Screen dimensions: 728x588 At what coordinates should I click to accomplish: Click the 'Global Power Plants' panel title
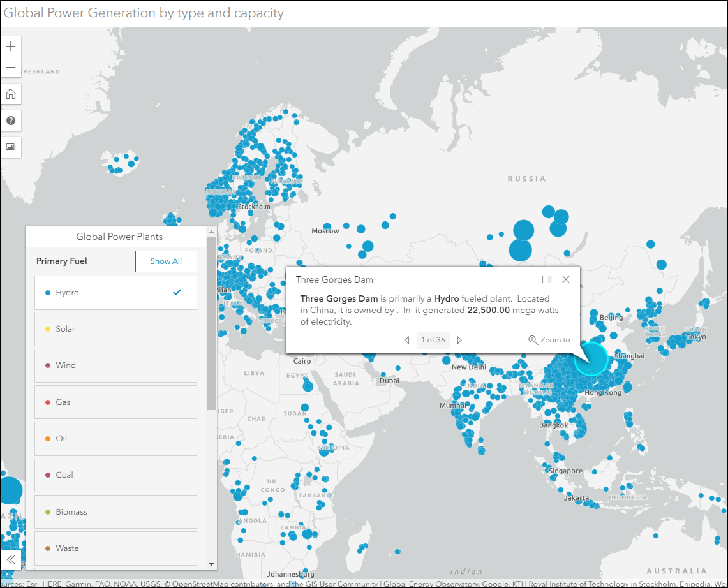pyautogui.click(x=119, y=237)
